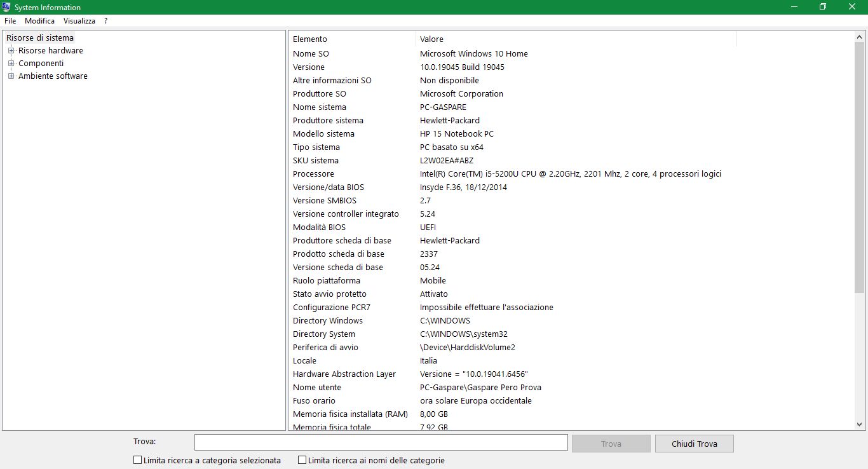
Task: Click the value 'Impossibile effettuare l'associazione'
Action: 487,308
